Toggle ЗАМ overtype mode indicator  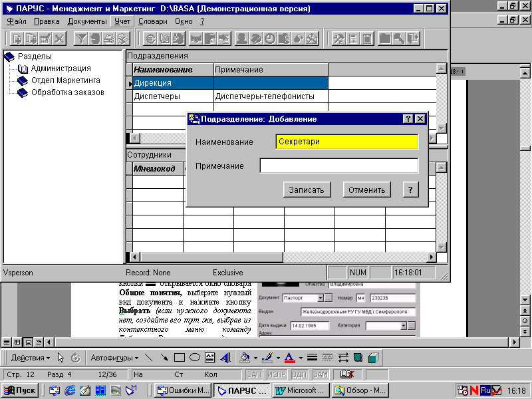pyautogui.click(x=321, y=374)
